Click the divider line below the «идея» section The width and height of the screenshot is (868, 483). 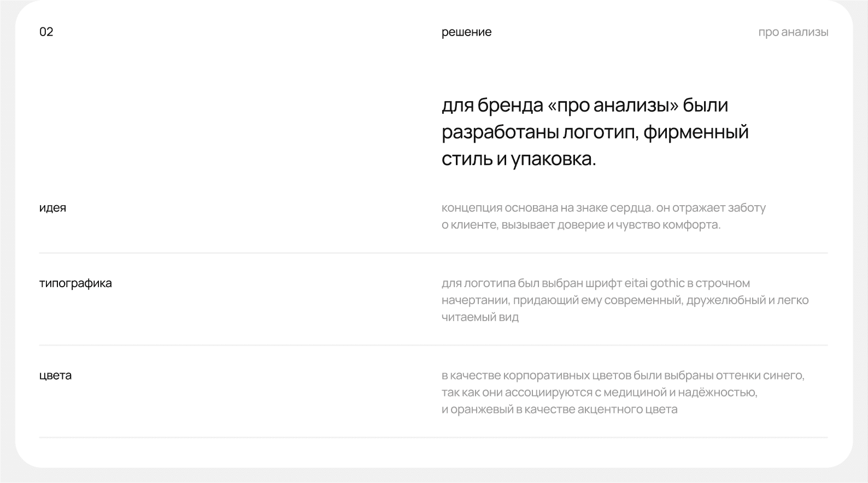tap(433, 253)
